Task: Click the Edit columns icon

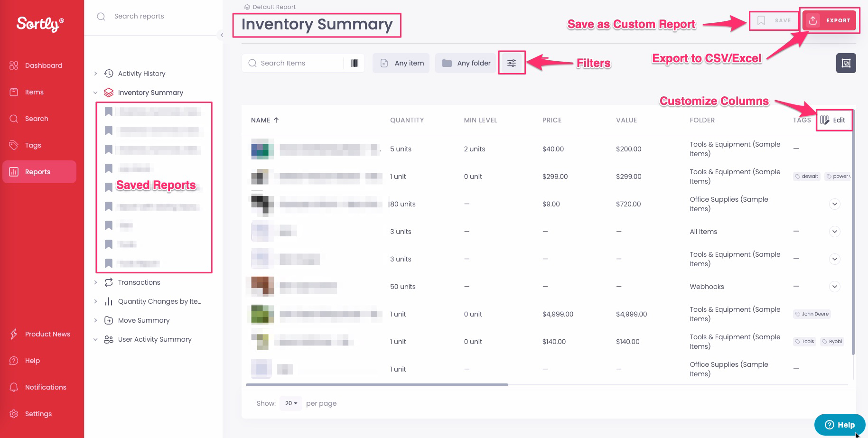Action: 825,120
